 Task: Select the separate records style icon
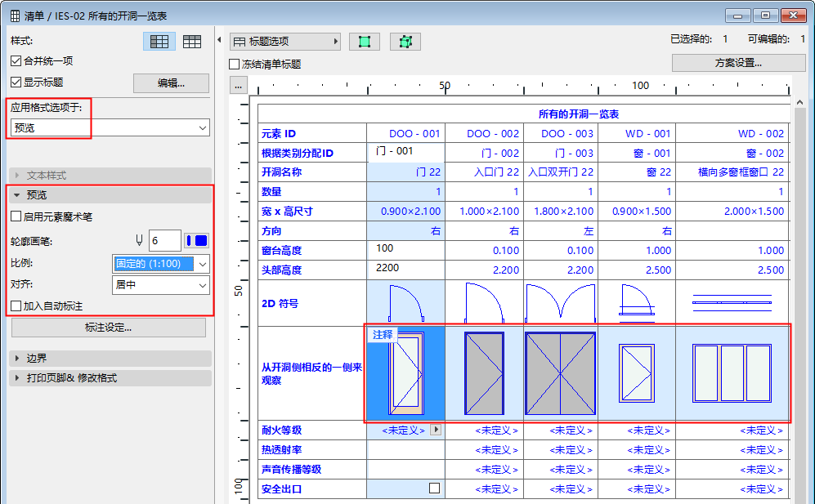click(192, 42)
